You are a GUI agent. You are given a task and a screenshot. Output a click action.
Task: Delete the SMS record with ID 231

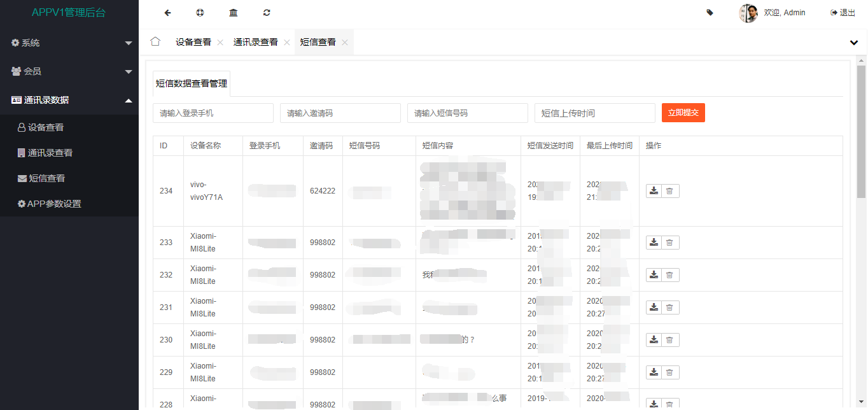[x=669, y=307]
